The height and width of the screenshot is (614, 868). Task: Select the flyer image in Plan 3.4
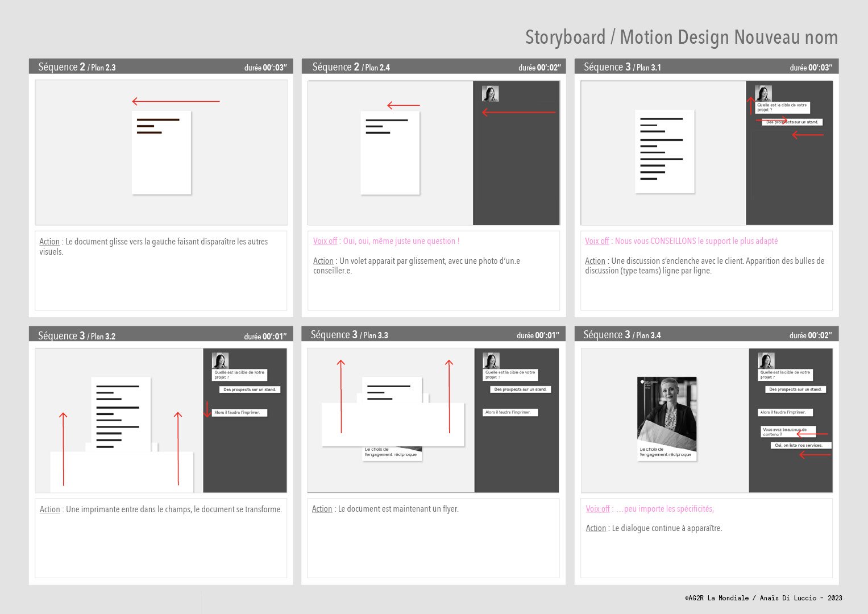(x=667, y=419)
